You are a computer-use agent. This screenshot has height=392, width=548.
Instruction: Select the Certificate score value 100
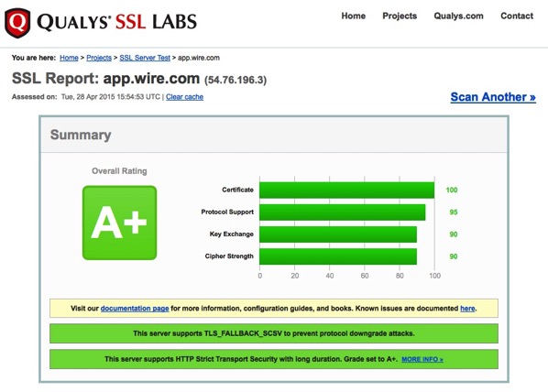(452, 191)
